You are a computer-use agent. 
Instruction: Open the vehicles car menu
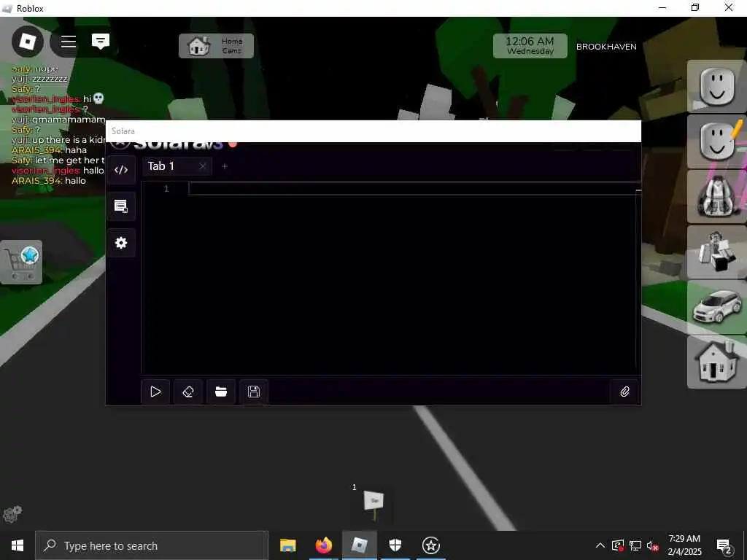[716, 307]
